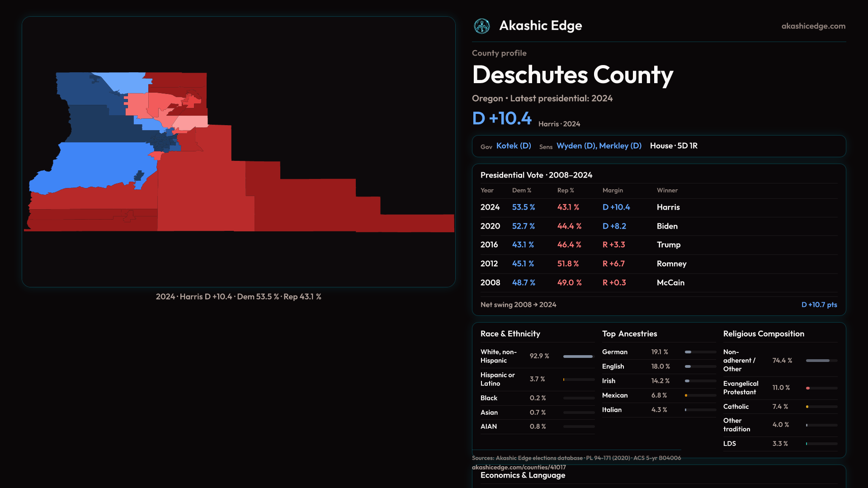
Task: Click the Net swing D +10.7 pts value
Action: (819, 305)
